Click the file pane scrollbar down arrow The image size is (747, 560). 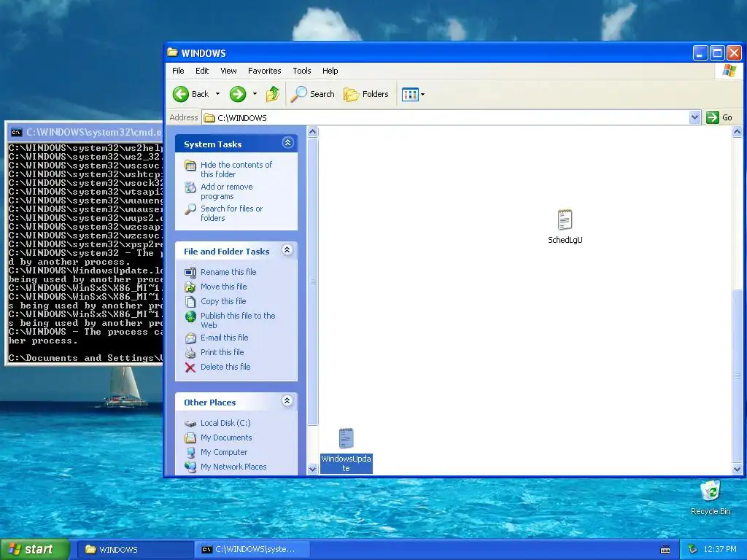tap(737, 469)
